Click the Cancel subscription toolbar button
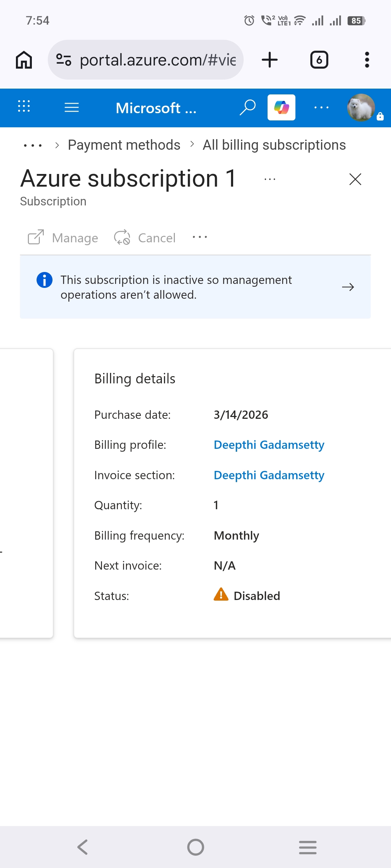This screenshot has width=391, height=868. click(145, 238)
